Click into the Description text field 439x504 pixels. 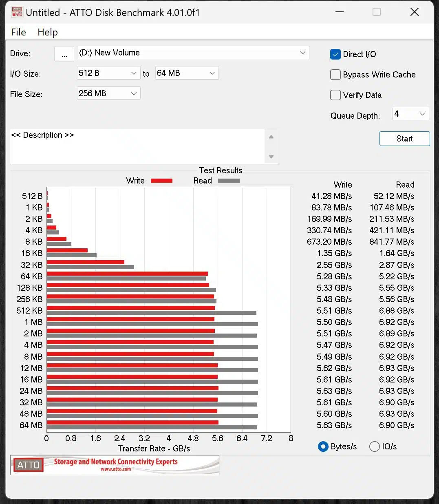pos(137,146)
